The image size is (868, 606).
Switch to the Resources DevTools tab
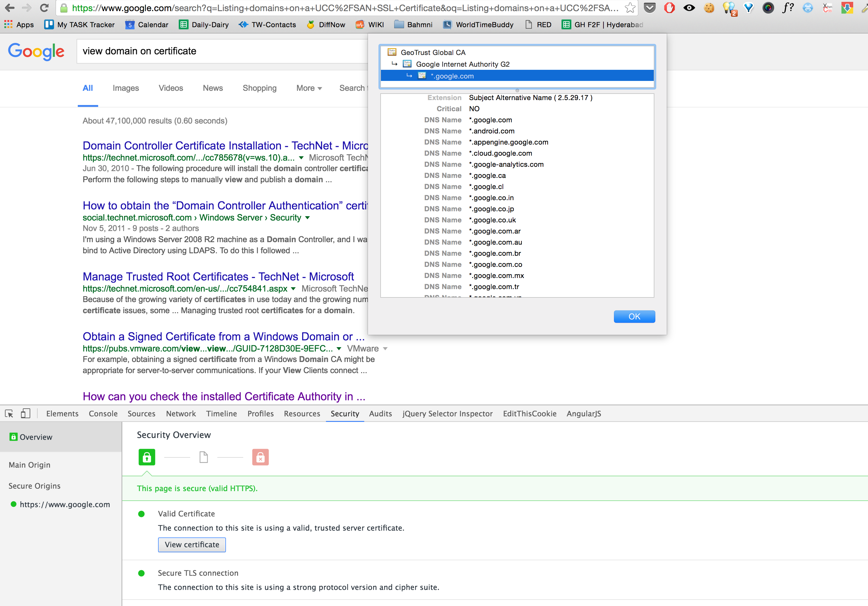pyautogui.click(x=302, y=414)
